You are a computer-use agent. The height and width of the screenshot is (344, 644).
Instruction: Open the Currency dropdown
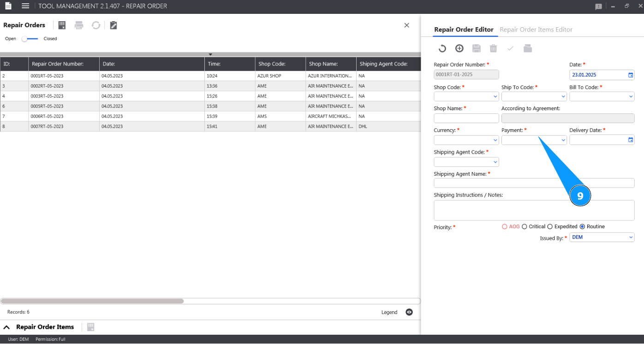tap(466, 140)
